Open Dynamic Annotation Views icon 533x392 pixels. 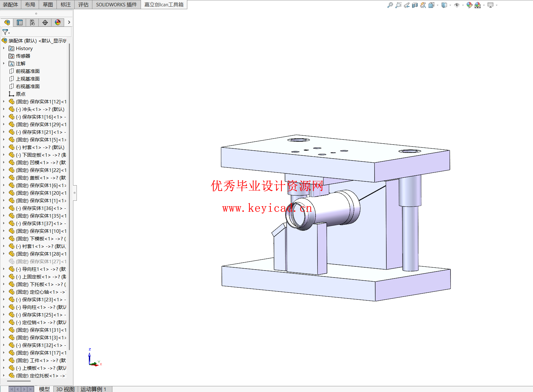pyautogui.click(x=423, y=5)
